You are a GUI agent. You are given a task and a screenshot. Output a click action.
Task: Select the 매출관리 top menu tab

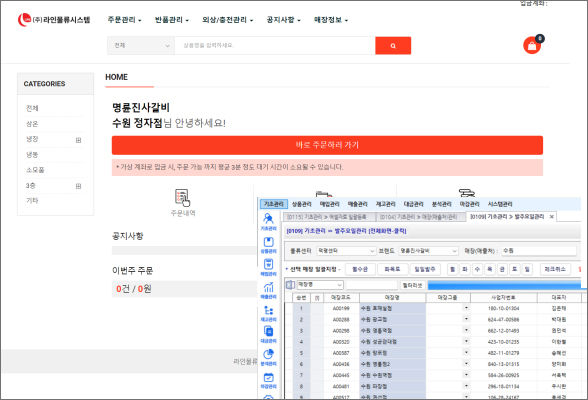357,204
